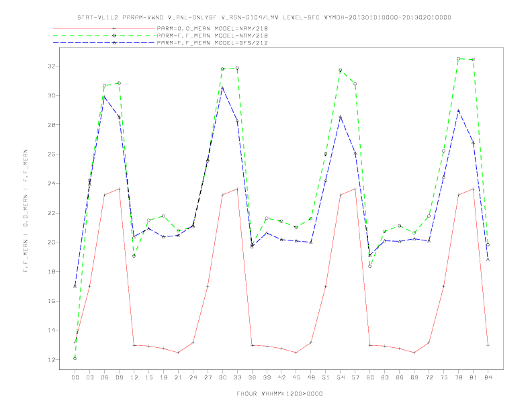
Task: Click y-axis tick label 26
Action: pos(52,154)
